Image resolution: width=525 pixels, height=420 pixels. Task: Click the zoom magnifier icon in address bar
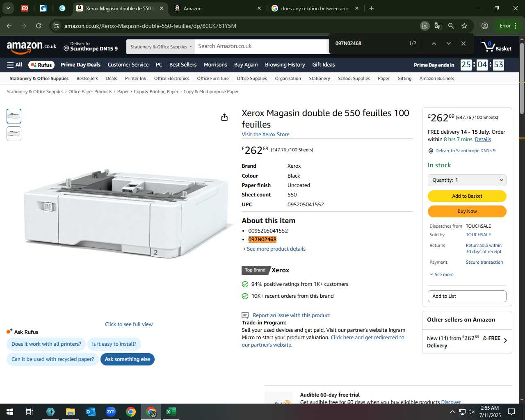pos(451,26)
